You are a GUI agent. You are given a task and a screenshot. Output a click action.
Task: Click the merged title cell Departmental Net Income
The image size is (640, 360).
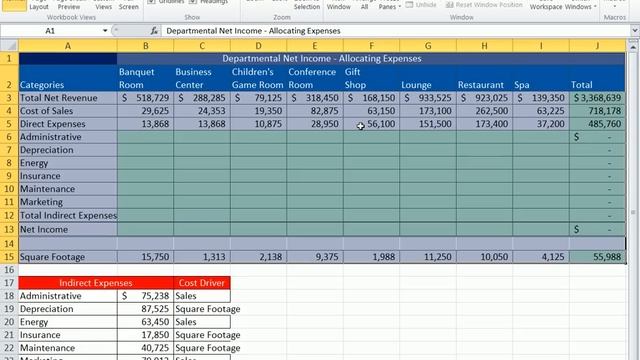coord(322,58)
